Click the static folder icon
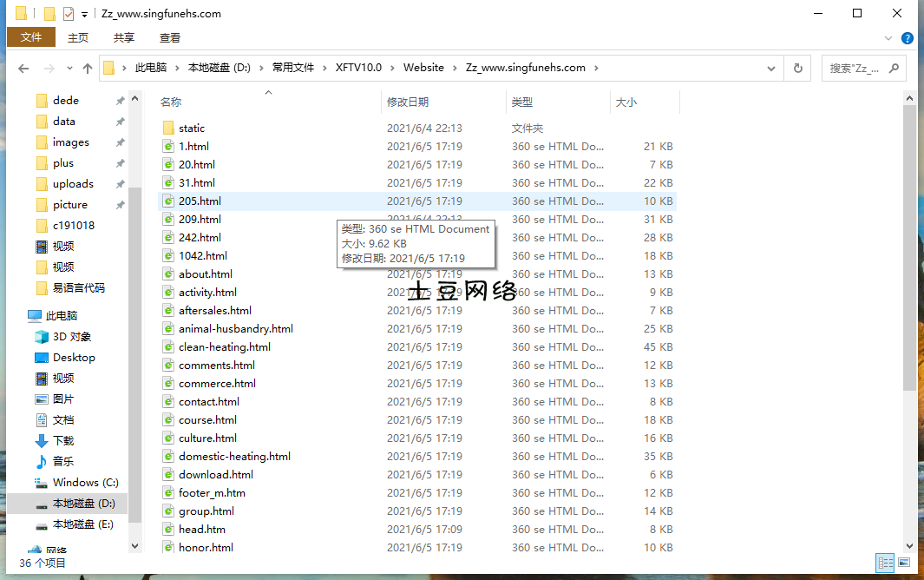This screenshot has height=580, width=924. point(169,129)
